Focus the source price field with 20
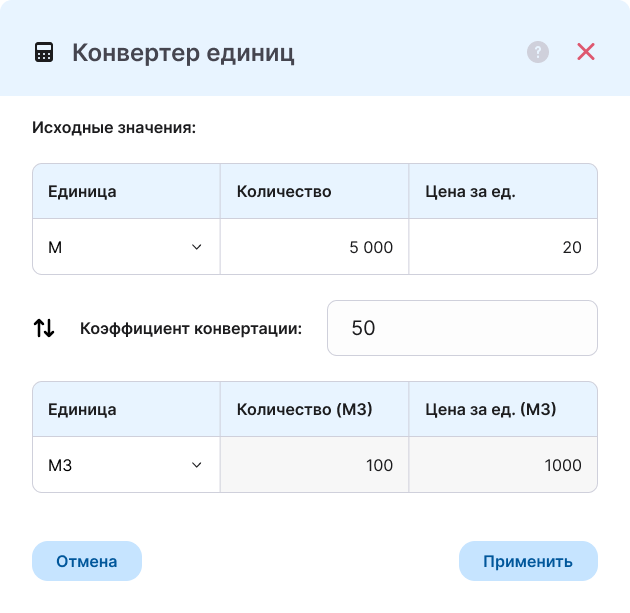 503,247
